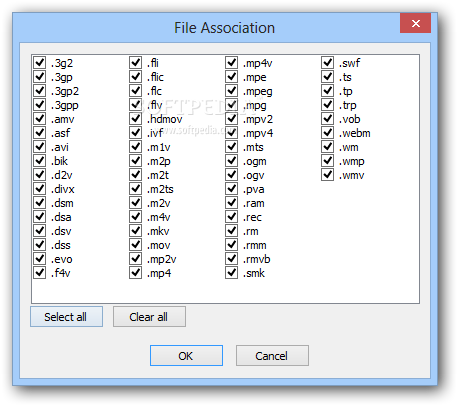Toggle the .flc checkbox

click(136, 91)
